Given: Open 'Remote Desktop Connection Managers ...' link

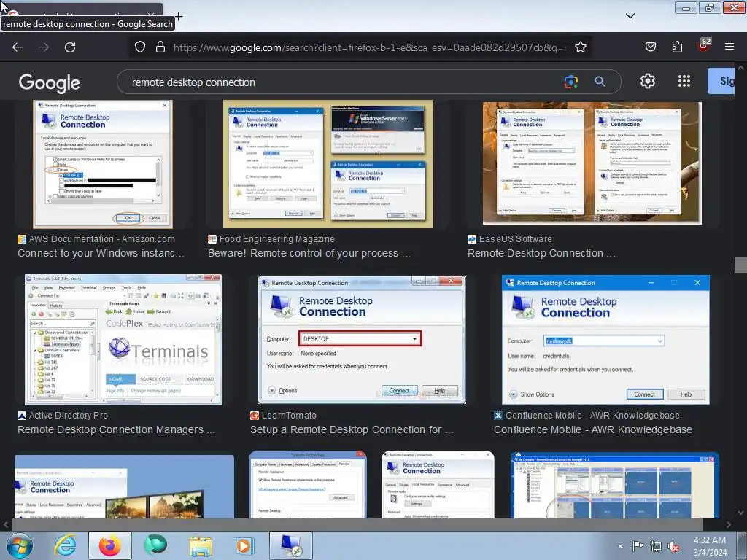Looking at the screenshot, I should (x=116, y=429).
